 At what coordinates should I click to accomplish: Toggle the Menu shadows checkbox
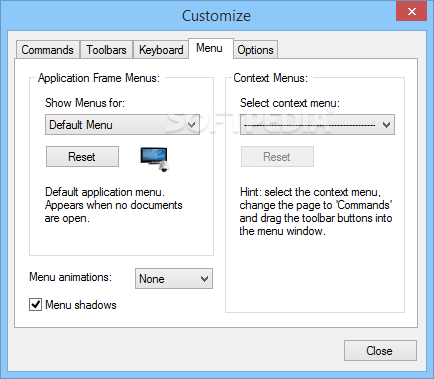(x=35, y=305)
